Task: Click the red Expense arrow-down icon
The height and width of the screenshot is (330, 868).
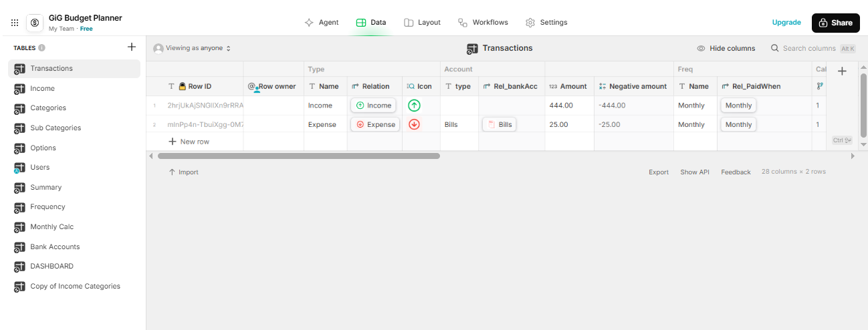Action: [414, 124]
